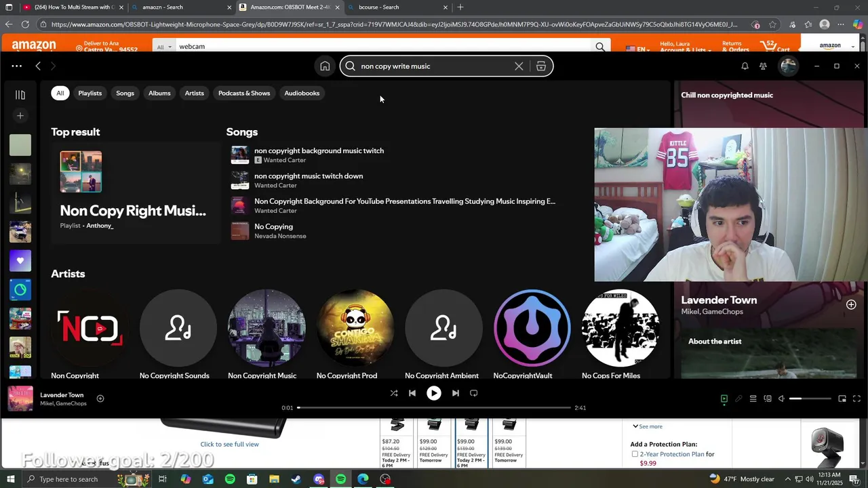Select the All filter chip
The height and width of the screenshot is (488, 868).
coord(60,93)
